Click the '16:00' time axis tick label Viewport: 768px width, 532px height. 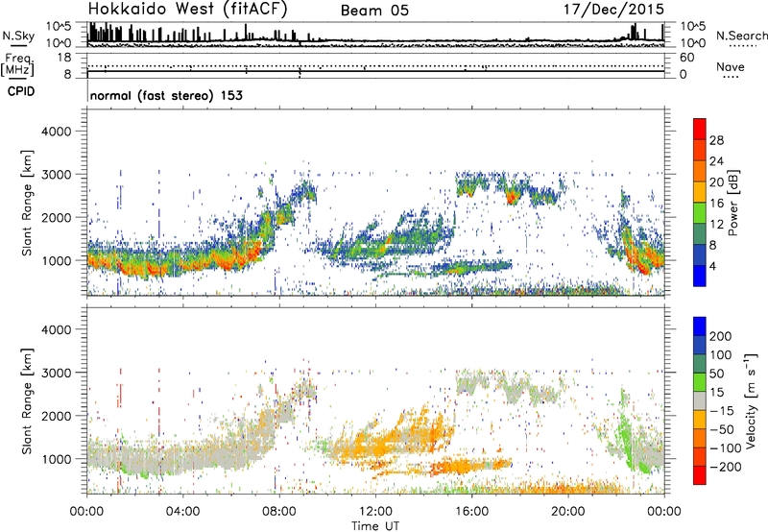471,512
